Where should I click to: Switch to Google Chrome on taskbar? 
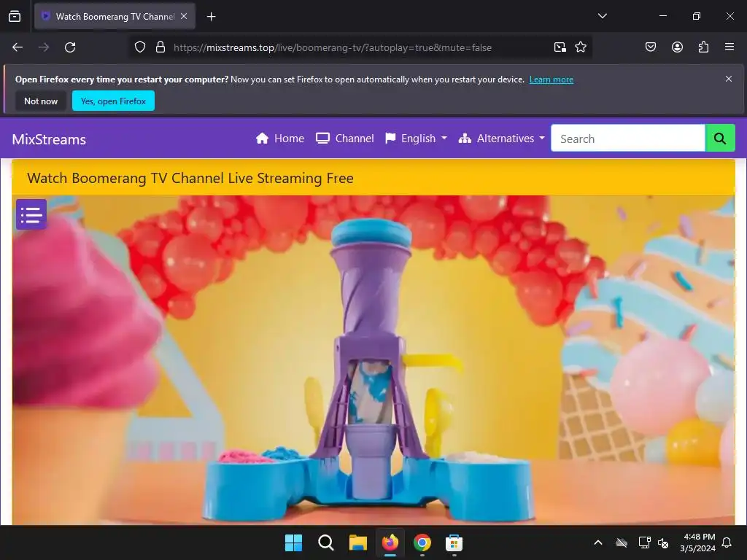422,542
